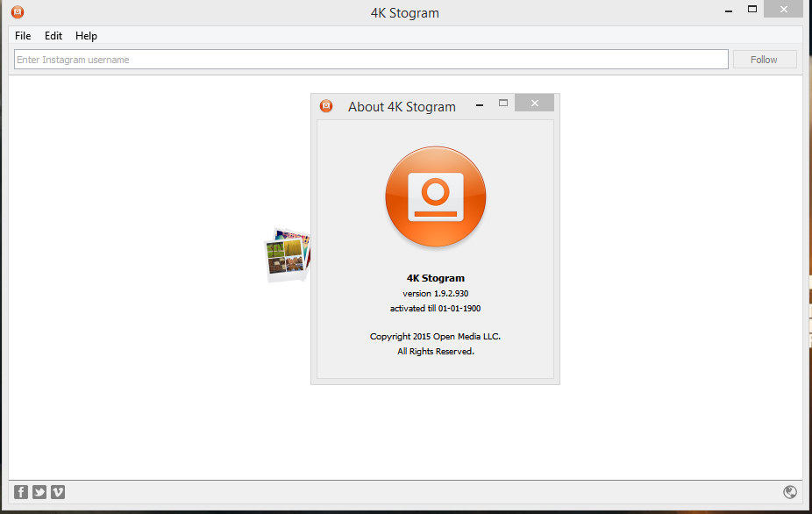
Task: Open the File menu
Action: click(x=22, y=36)
